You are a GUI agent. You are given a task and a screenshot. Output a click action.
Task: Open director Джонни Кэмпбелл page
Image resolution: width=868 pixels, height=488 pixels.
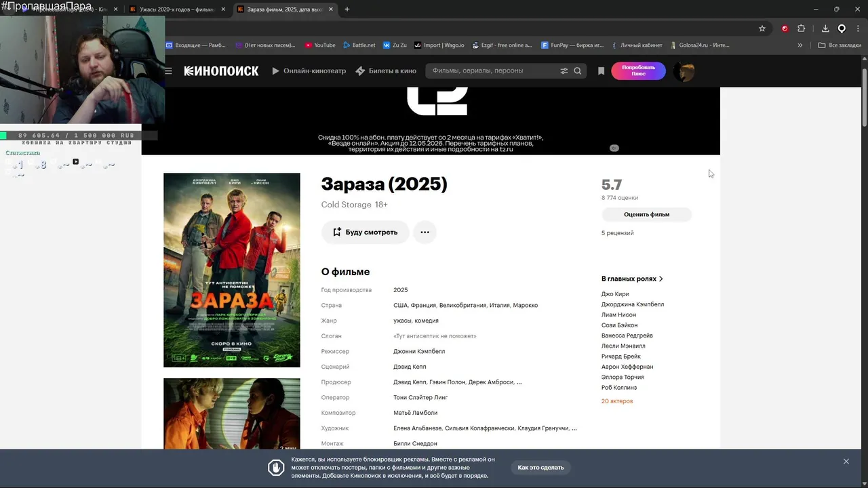[419, 351]
